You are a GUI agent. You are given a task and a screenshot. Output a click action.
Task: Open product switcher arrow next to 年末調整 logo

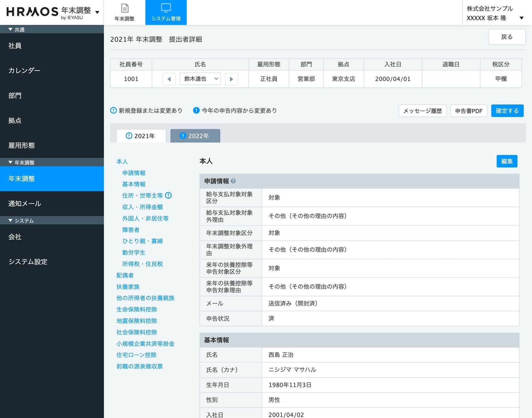click(x=97, y=12)
